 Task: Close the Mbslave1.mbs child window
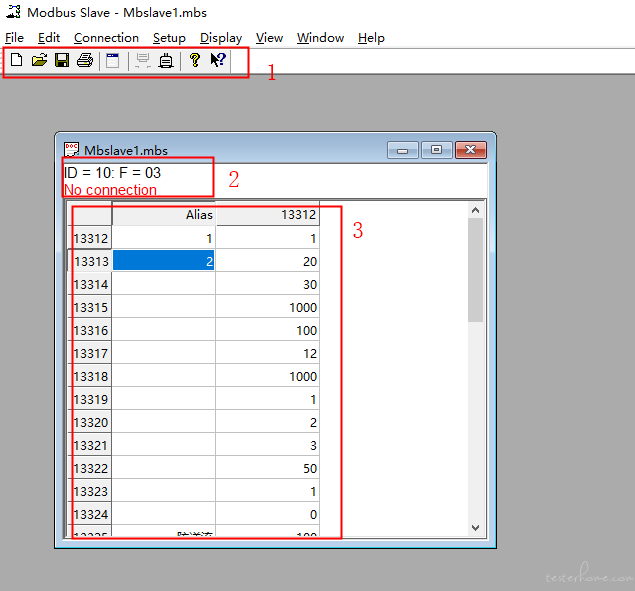(x=471, y=150)
